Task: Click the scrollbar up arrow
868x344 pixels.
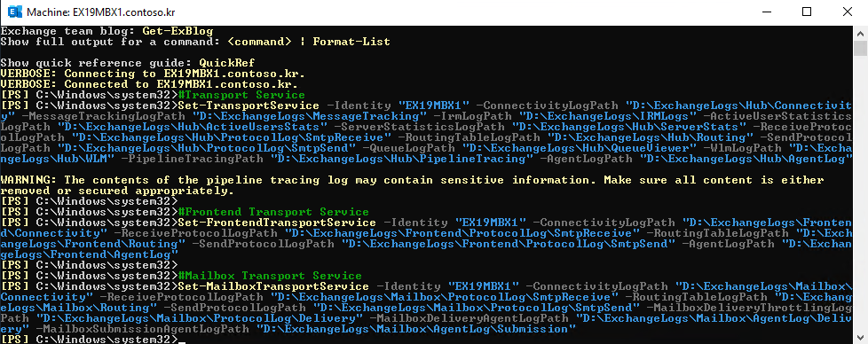Action: point(860,32)
